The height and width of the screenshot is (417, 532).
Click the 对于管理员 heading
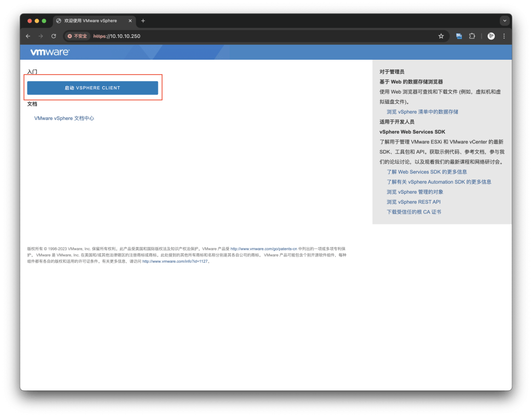[x=392, y=72]
